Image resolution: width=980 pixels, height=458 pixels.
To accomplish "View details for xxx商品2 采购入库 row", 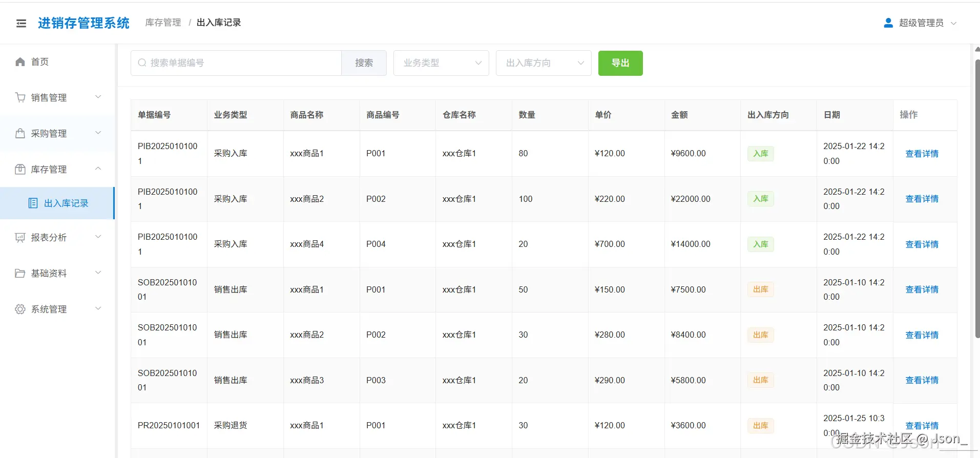I will coord(922,199).
